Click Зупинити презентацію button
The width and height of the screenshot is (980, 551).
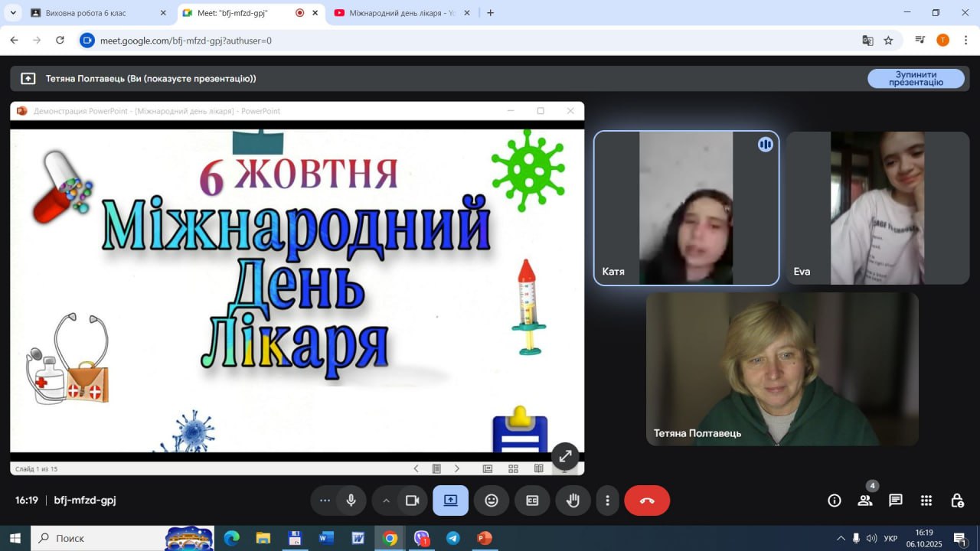(x=916, y=79)
